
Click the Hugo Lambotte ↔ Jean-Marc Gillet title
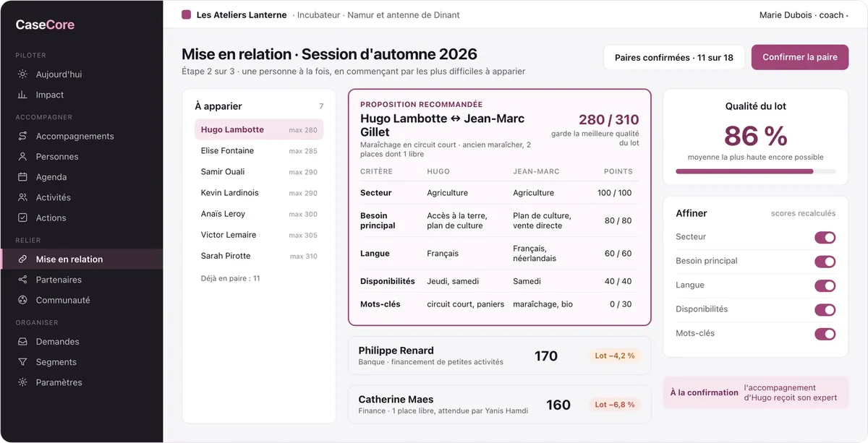point(442,125)
